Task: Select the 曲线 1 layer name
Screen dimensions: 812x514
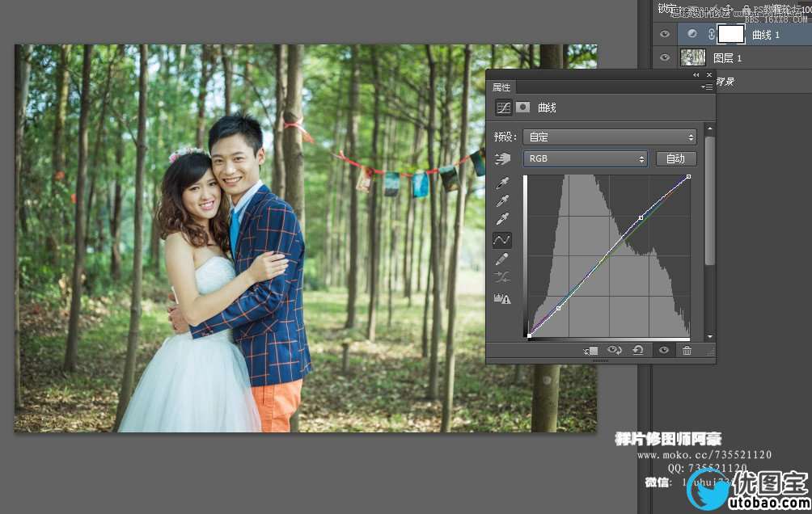Action: [x=765, y=35]
